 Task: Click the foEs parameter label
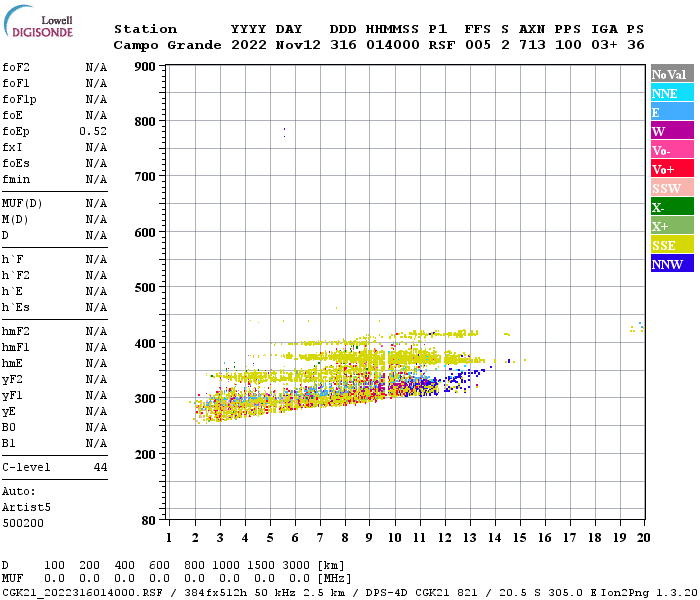tap(16, 163)
